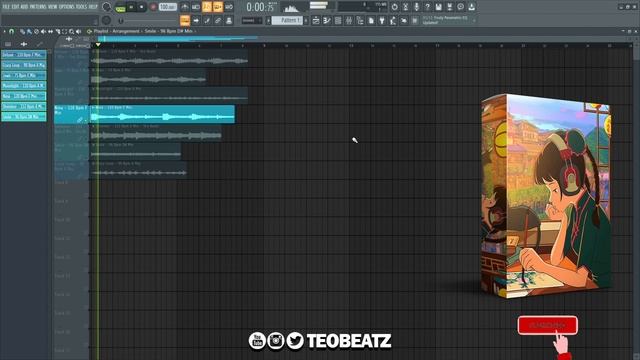Screen dimensions: 640x360
Task: Select 'Moonlight' clip in picker panel
Action: pos(24,86)
